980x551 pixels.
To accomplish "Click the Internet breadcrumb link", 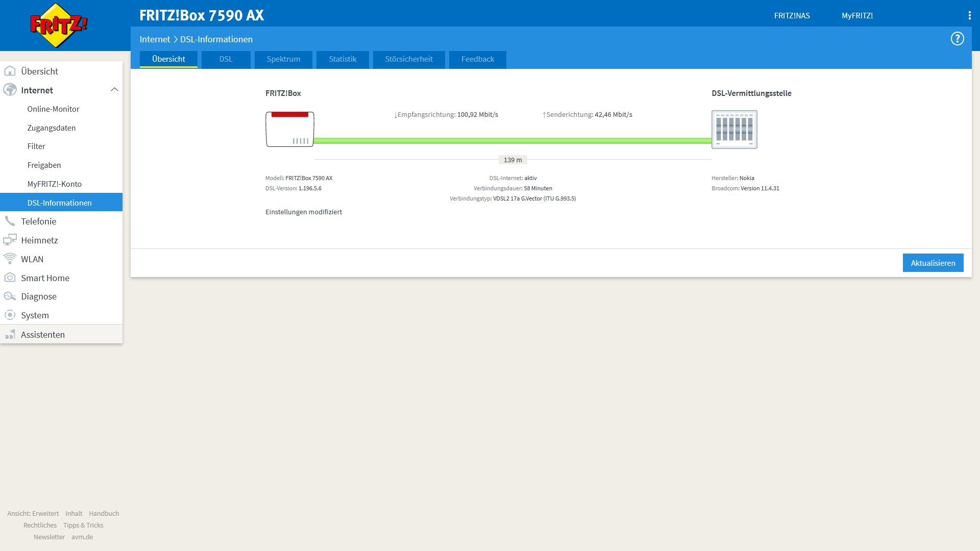I will pos(155,39).
